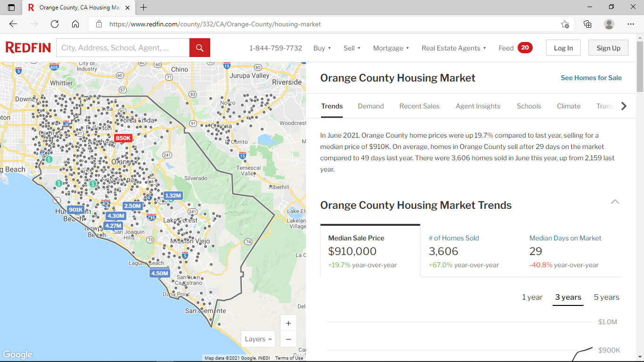Open the browser profile avatar
Image resolution: width=644 pixels, height=362 pixels.
609,24
